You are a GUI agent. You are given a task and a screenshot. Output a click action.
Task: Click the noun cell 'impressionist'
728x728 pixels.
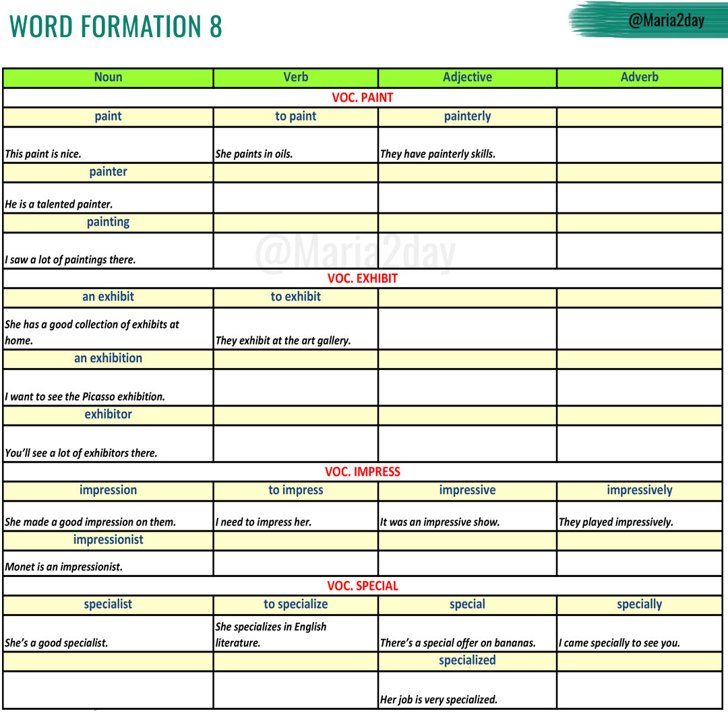tap(108, 541)
